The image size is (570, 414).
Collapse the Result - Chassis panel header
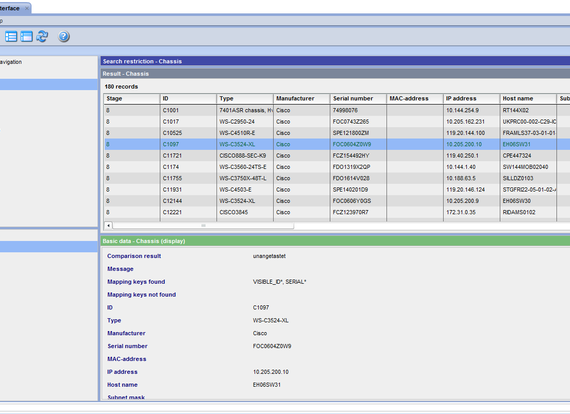pyautogui.click(x=335, y=73)
